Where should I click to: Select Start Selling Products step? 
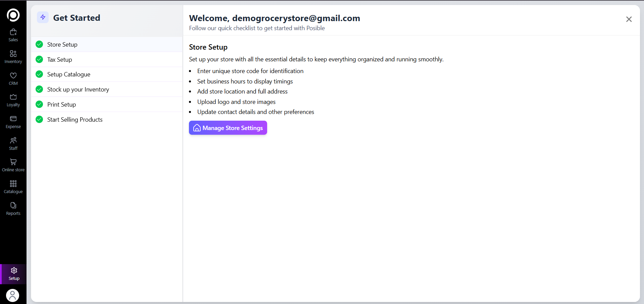75,120
